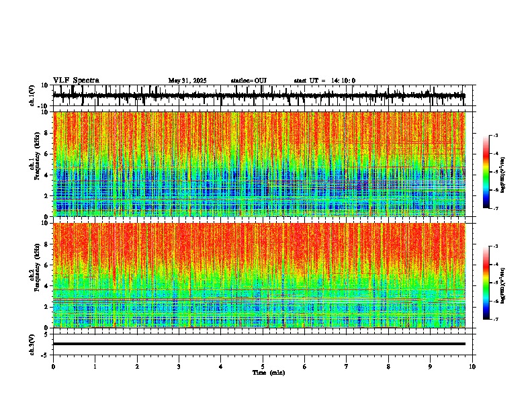Click the "7" minute tick on time axis
This screenshot has height=411, width=532.
(x=347, y=367)
